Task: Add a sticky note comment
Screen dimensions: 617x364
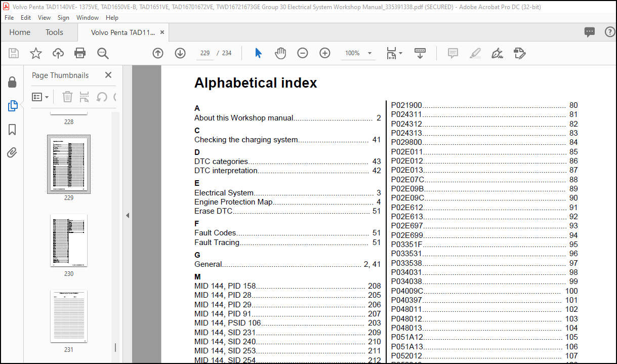Action: tap(453, 53)
